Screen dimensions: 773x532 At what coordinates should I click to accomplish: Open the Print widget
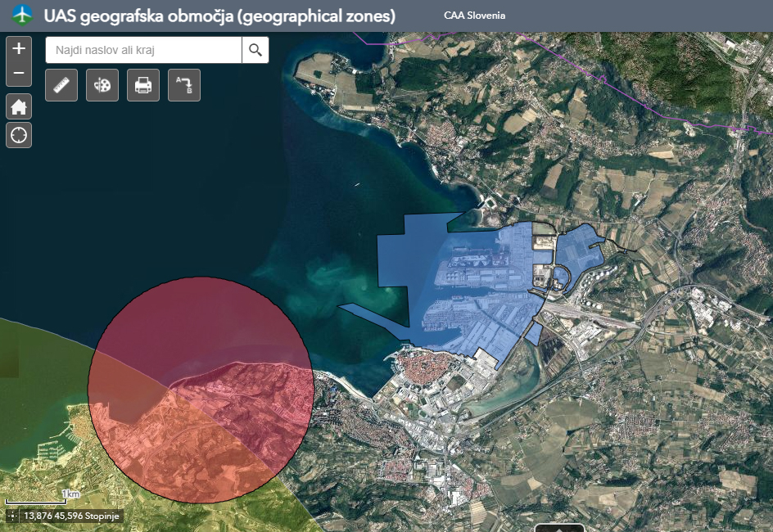pyautogui.click(x=143, y=85)
